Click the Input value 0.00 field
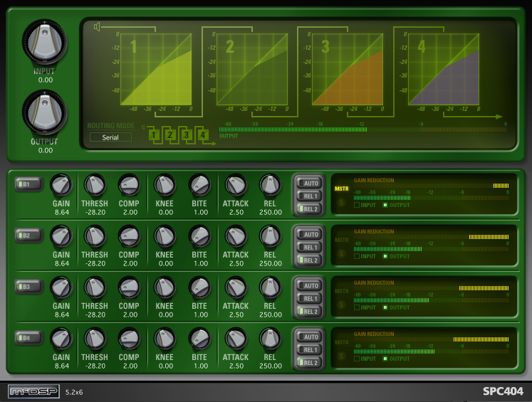The height and width of the screenshot is (402, 532). click(46, 80)
